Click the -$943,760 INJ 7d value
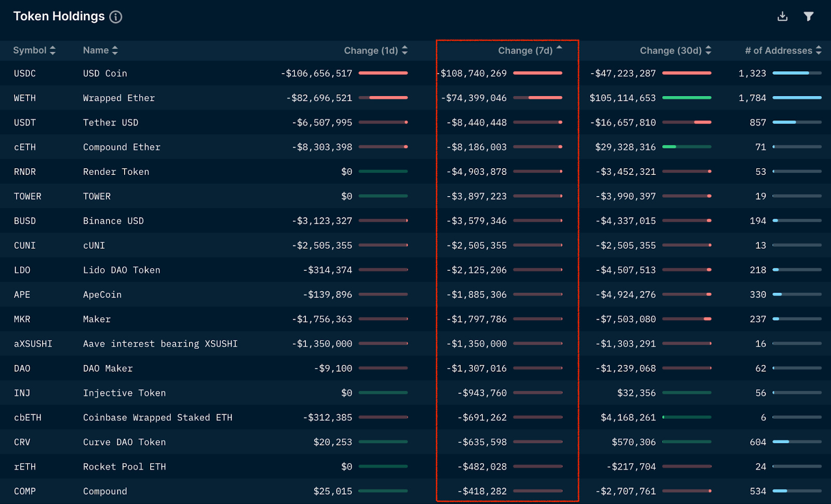831x504 pixels. tap(482, 393)
